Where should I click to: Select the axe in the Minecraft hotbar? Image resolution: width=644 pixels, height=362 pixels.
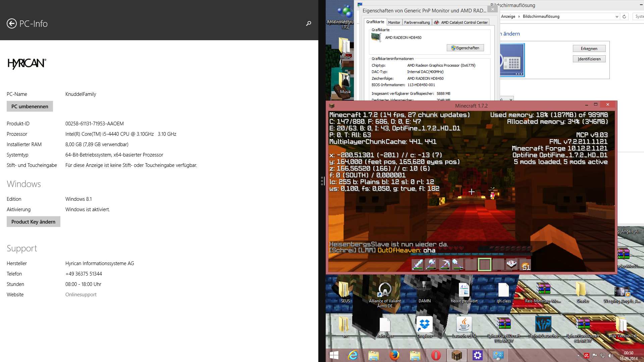(431, 264)
